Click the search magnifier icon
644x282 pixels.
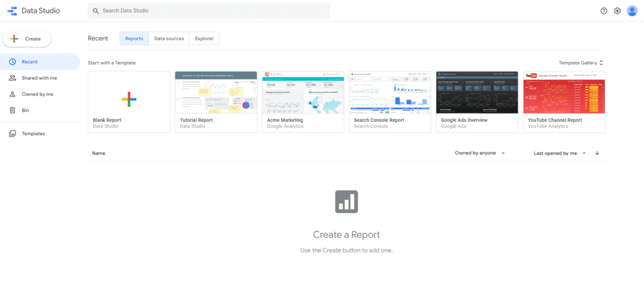point(96,11)
